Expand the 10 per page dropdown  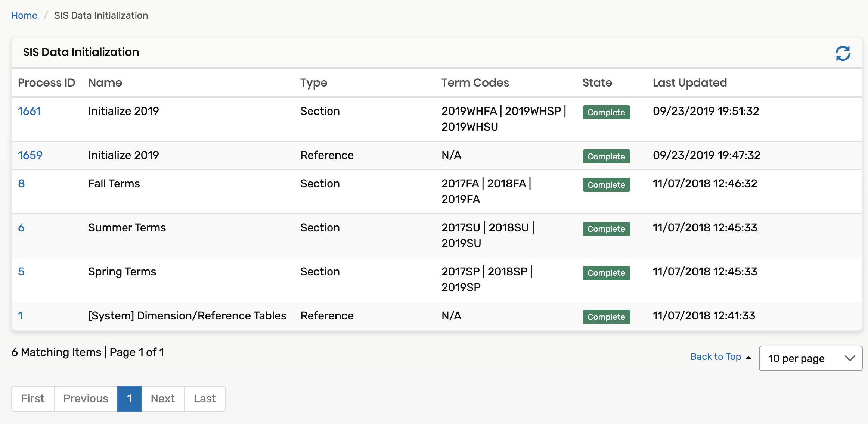point(810,358)
